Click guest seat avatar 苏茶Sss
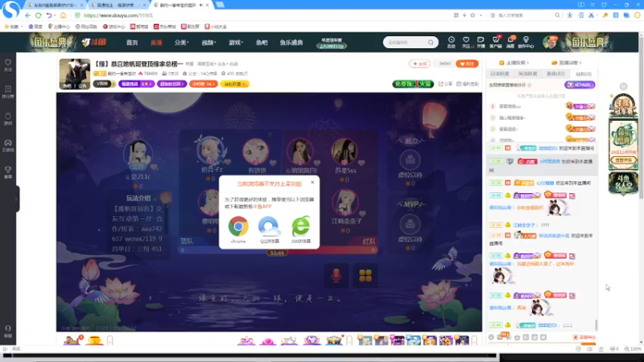This screenshot has width=644, height=362. click(345, 151)
